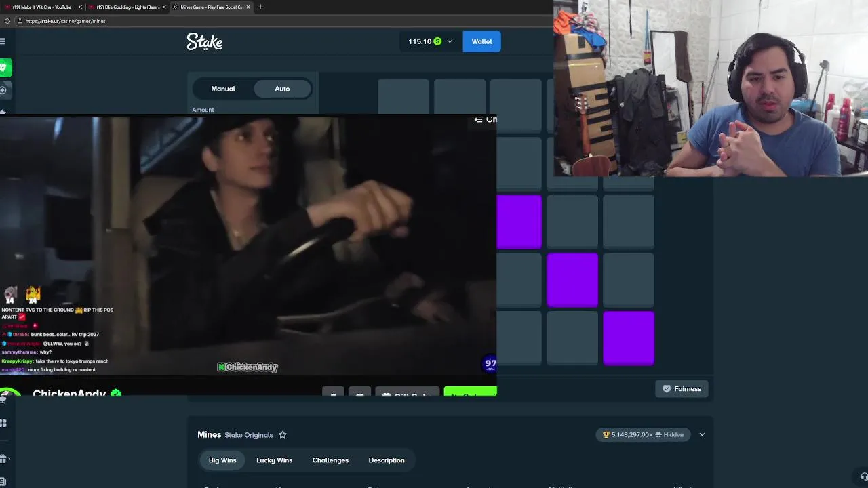Screen dimensions: 868x488
Task: Switch to Manual betting mode
Action: point(223,89)
